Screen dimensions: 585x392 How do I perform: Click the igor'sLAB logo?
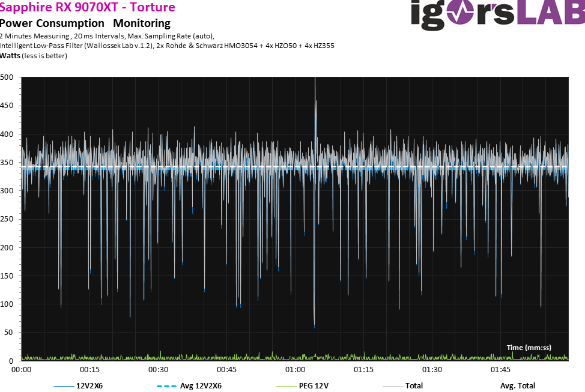pos(498,14)
